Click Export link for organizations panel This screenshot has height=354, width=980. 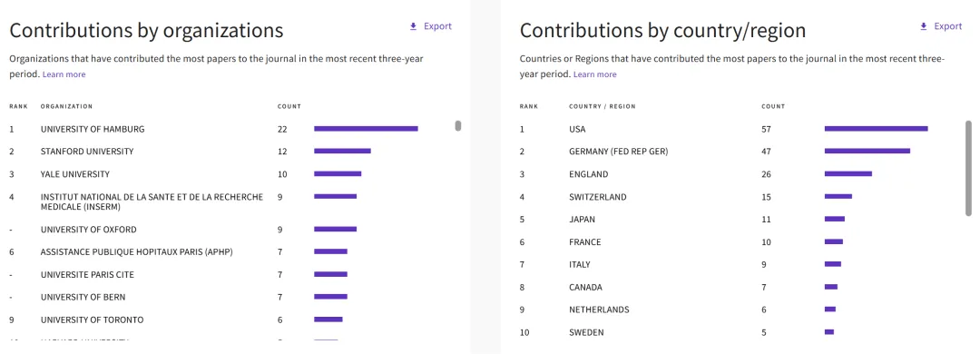(x=437, y=26)
